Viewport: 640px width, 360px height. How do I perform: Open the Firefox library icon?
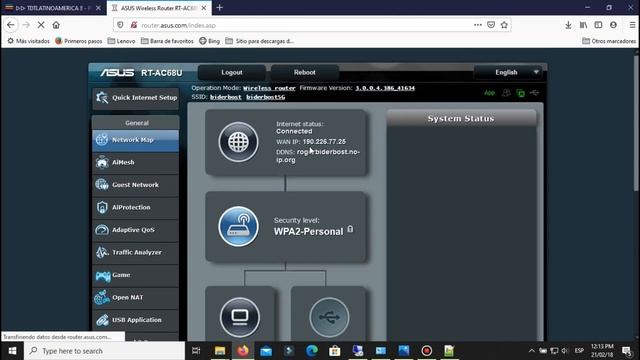(x=583, y=25)
